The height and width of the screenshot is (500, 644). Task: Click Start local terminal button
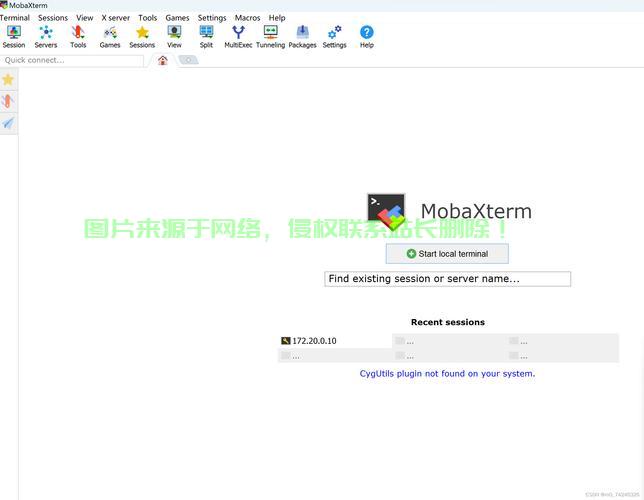click(447, 254)
